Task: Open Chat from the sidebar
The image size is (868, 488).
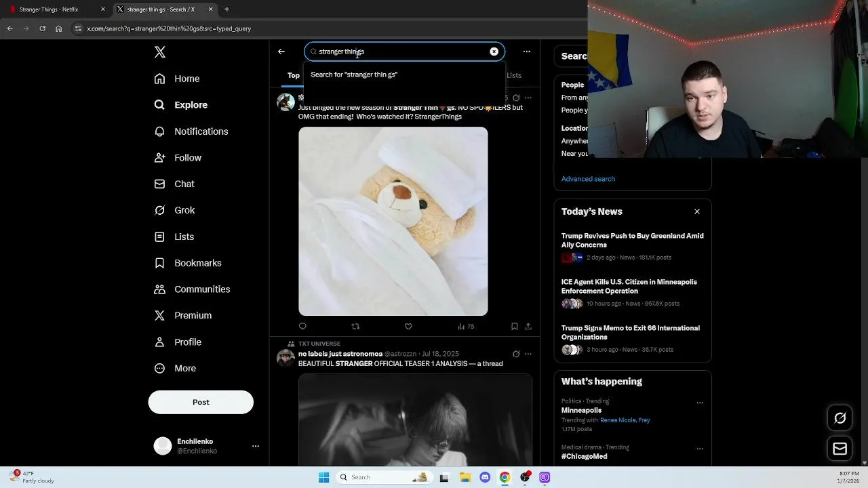Action: (x=174, y=184)
